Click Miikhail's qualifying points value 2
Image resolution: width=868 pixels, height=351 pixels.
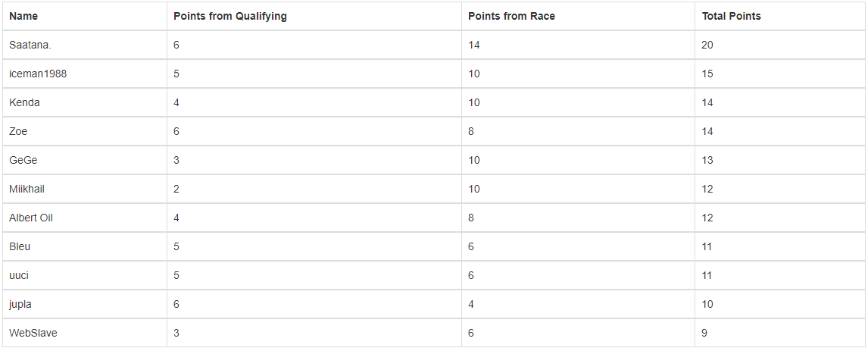176,189
